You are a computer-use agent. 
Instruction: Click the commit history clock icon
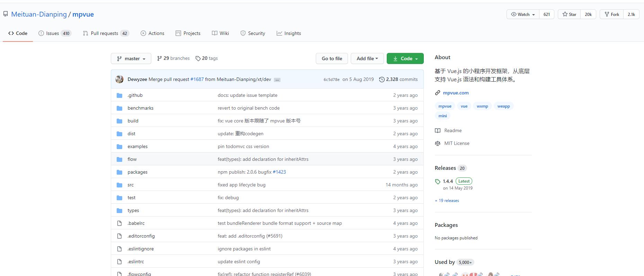[x=382, y=79]
